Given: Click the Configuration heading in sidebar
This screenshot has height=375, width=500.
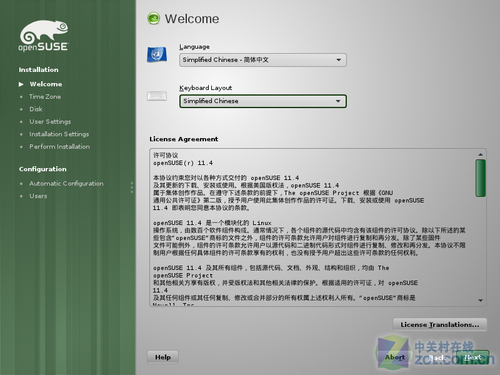Looking at the screenshot, I should pyautogui.click(x=43, y=169).
